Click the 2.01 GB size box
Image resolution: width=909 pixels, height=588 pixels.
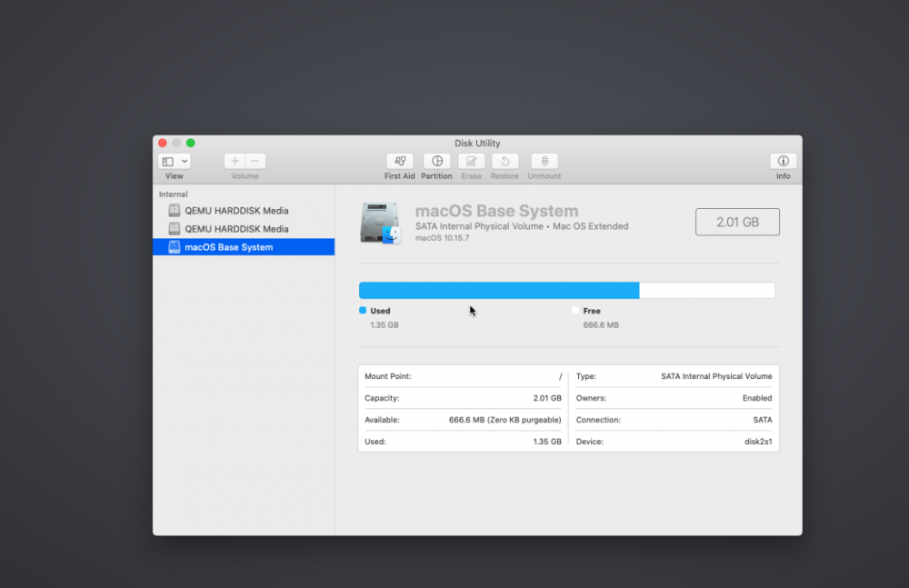(x=737, y=222)
